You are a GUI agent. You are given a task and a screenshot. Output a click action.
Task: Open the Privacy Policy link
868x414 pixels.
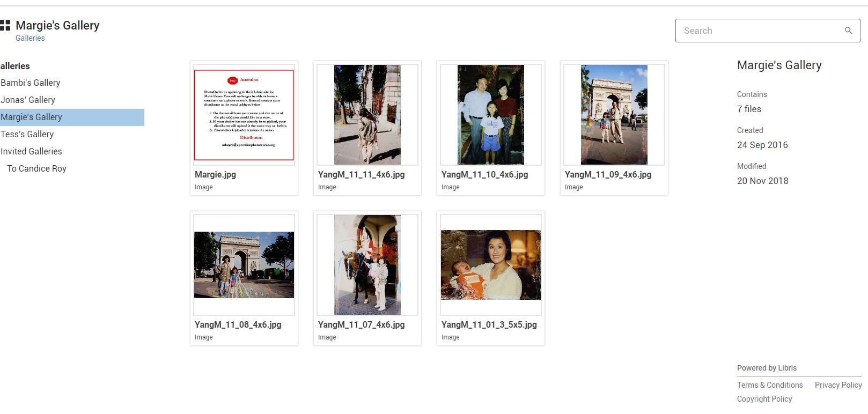point(838,385)
